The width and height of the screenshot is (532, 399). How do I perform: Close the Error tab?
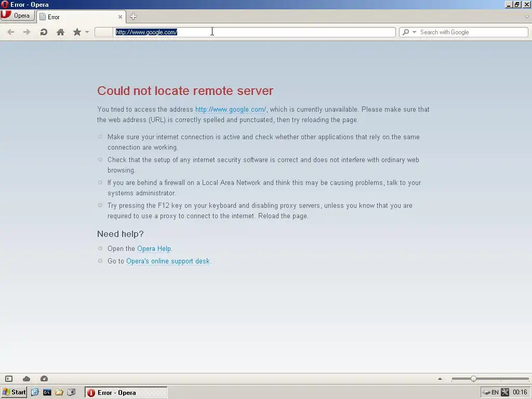[x=120, y=17]
